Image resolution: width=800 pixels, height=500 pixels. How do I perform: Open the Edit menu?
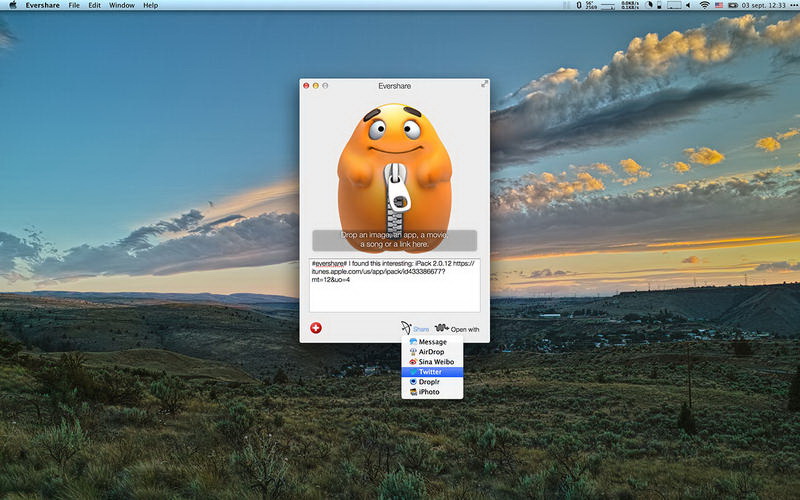point(94,5)
